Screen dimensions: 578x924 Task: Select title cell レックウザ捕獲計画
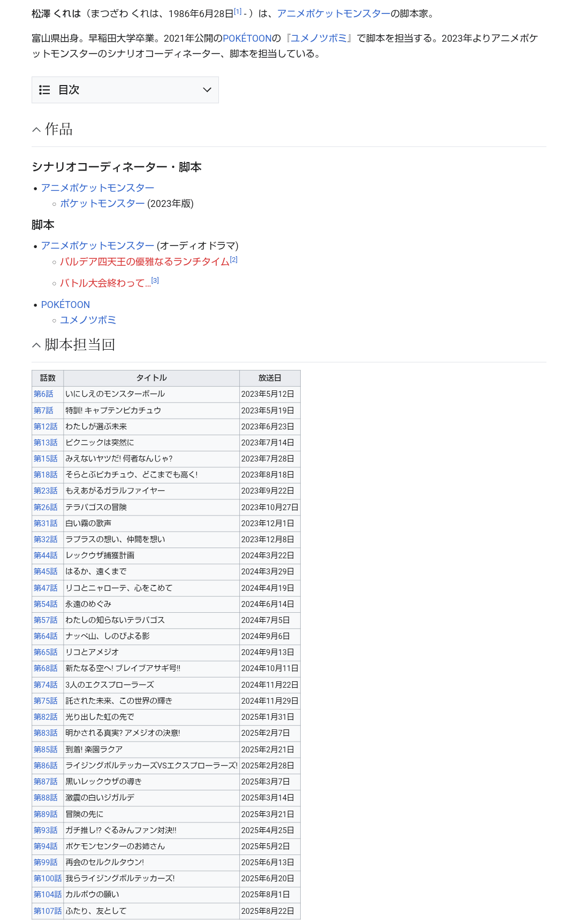151,556
